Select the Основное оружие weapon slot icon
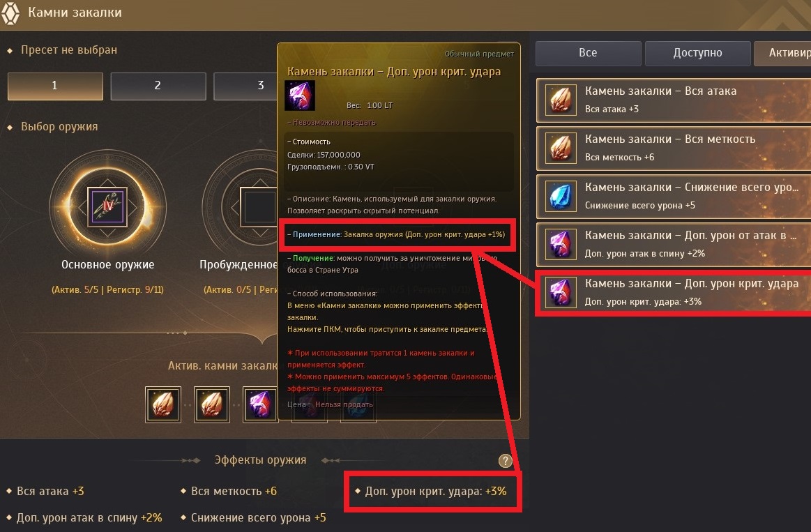The height and width of the screenshot is (532, 811). tap(107, 207)
